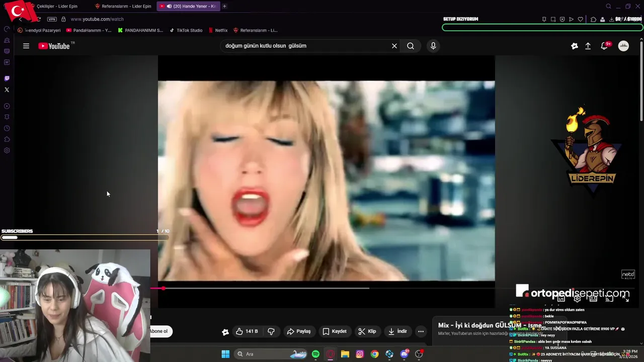Viewport: 644px width, 362px height.
Task: Open video player settings gear
Action: [x=577, y=299]
